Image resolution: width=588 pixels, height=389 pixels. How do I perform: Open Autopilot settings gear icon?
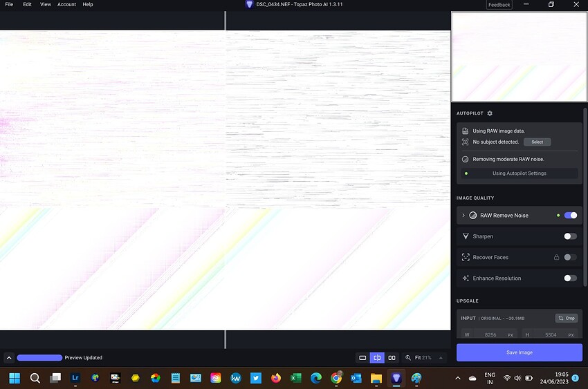[x=490, y=113]
